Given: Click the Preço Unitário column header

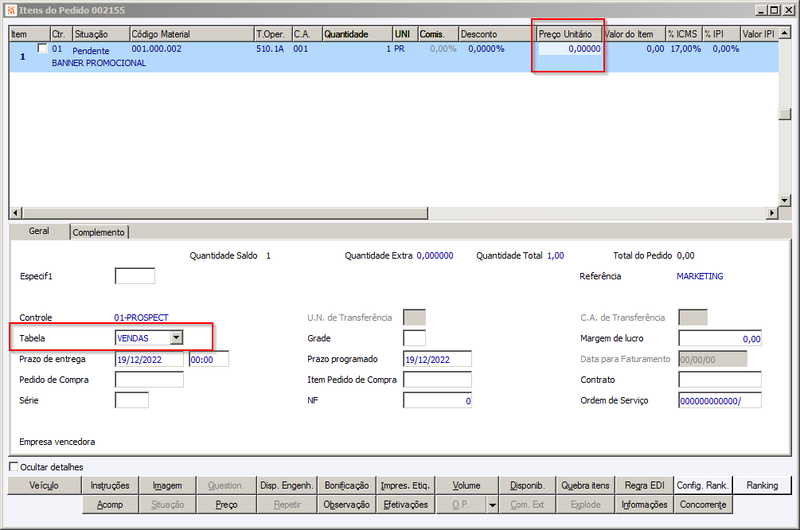Looking at the screenshot, I should [x=565, y=34].
